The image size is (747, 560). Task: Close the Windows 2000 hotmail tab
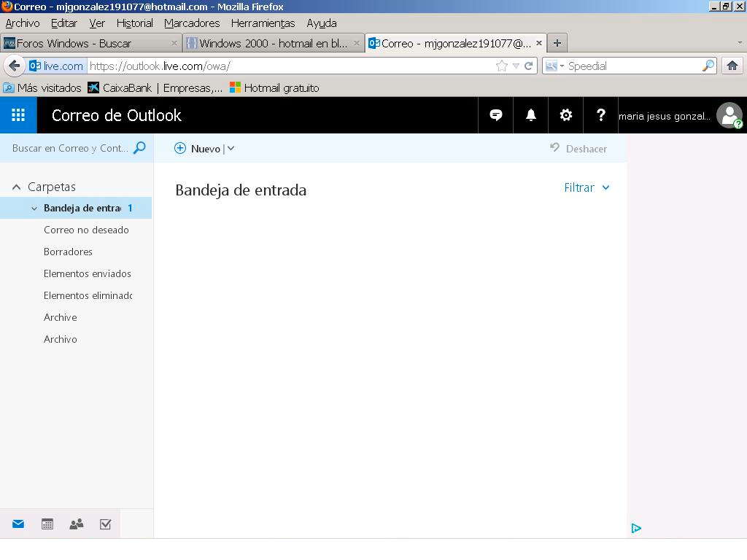click(356, 43)
